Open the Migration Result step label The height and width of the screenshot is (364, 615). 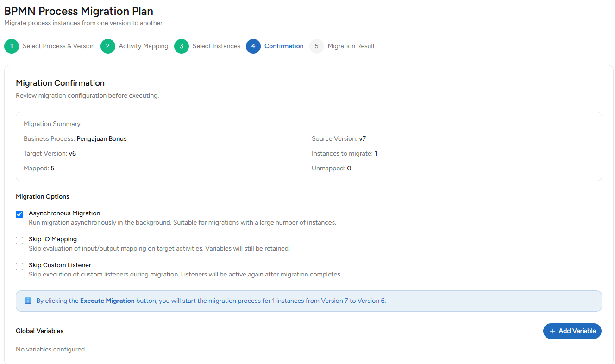click(351, 46)
